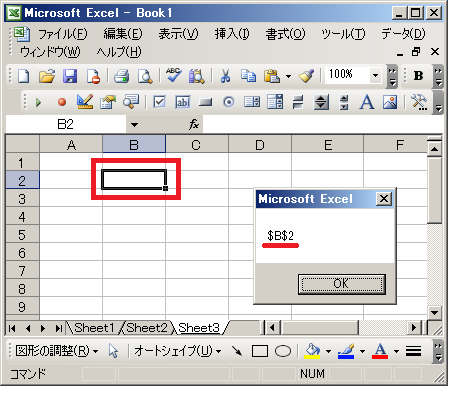Switch to Sheet1 tab
Image resolution: width=453 pixels, height=393 pixels.
(94, 328)
